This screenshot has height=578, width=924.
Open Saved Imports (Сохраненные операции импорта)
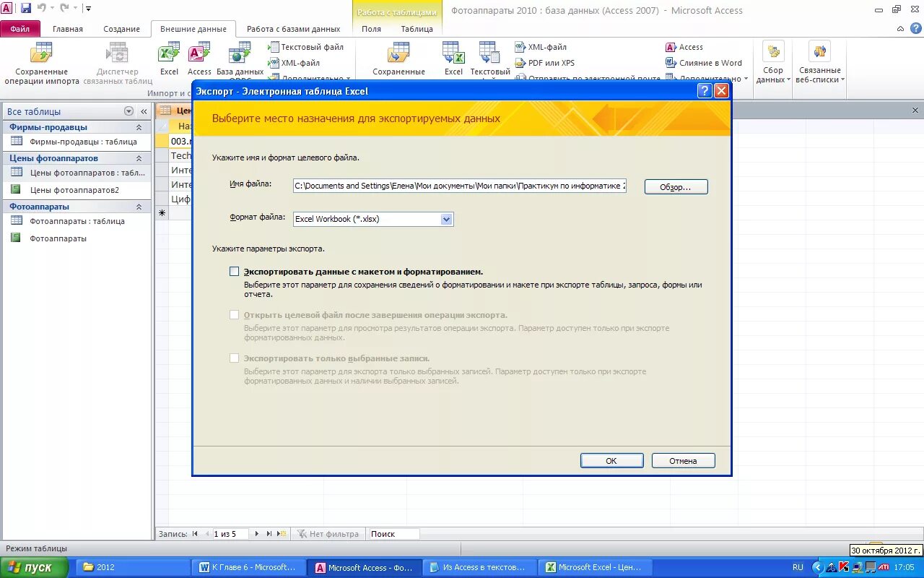coord(42,64)
